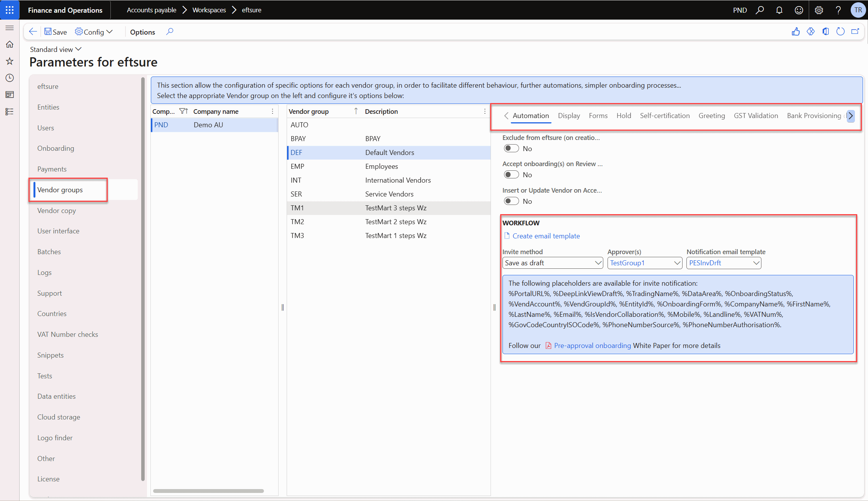
Task: Select the PND Demo AU company row
Action: 215,125
